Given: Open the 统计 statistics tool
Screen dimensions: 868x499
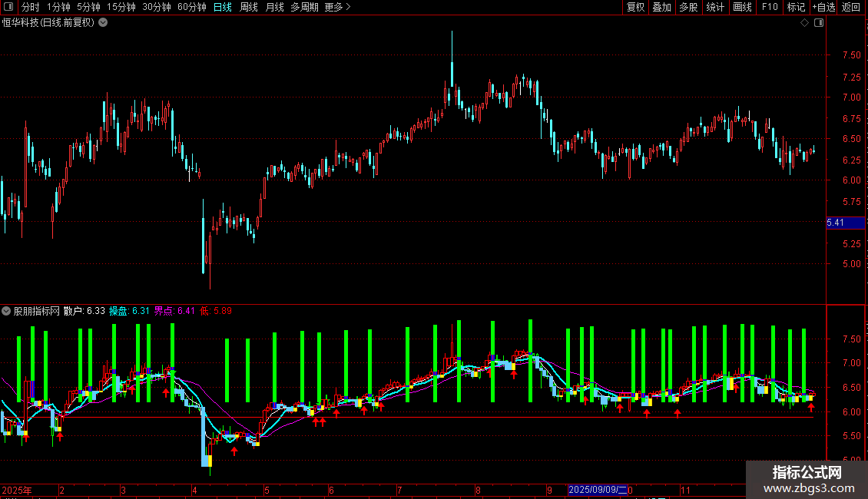Looking at the screenshot, I should point(715,7).
